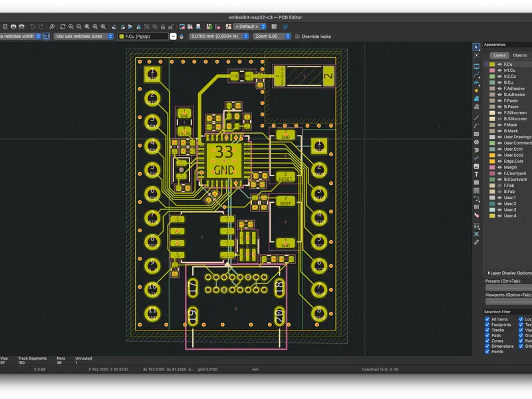The width and height of the screenshot is (532, 399).
Task: Choose the Select items arrow tool
Action: pyautogui.click(x=476, y=47)
